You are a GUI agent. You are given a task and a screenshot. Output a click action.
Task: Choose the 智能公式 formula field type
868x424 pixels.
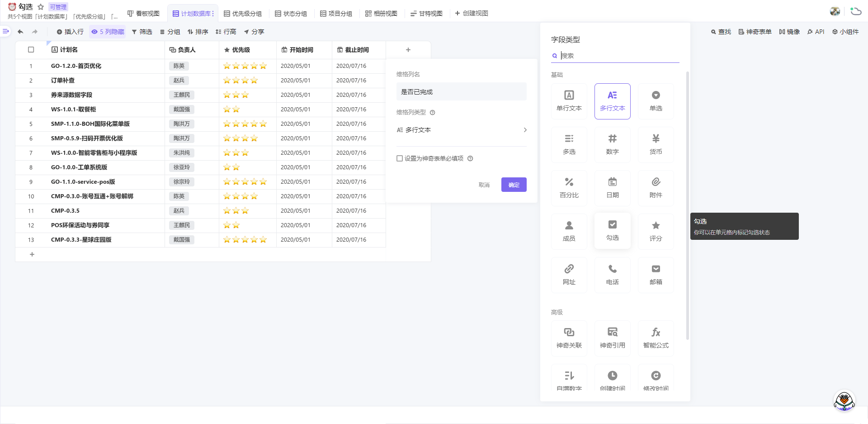(x=656, y=338)
